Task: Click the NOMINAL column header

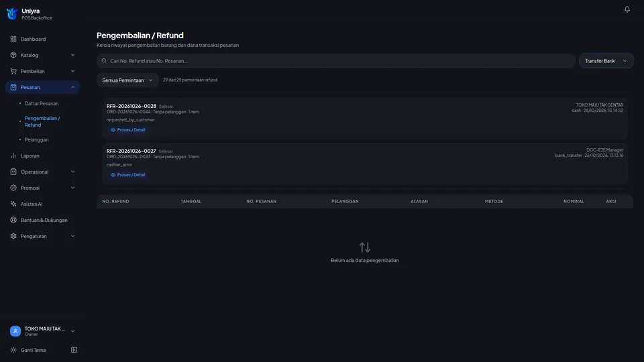Action: click(574, 201)
